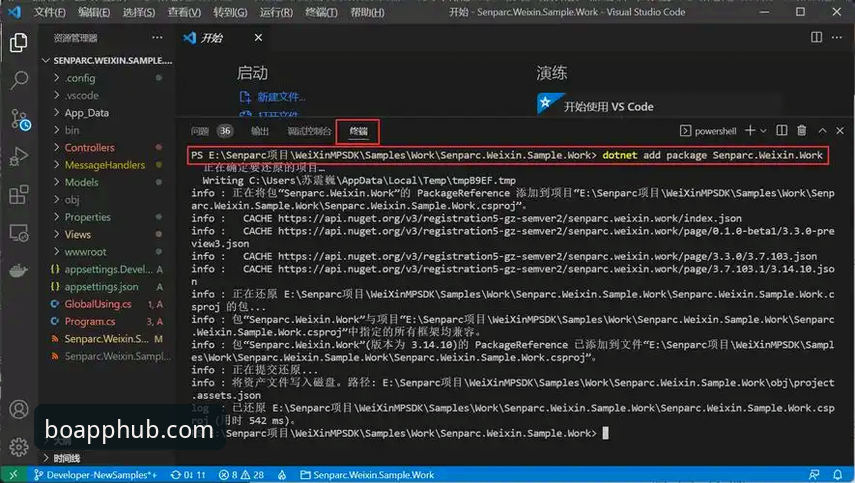Click the 新建文件 link

click(x=281, y=97)
